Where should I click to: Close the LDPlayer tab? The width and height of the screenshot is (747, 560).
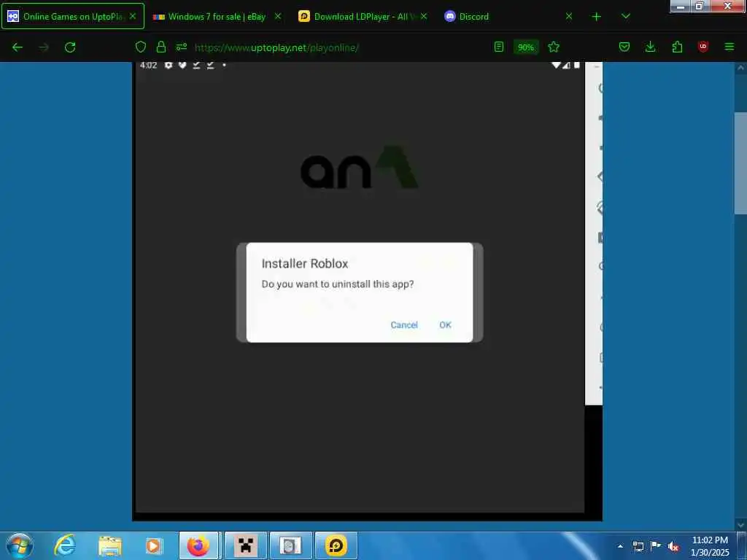pos(424,16)
